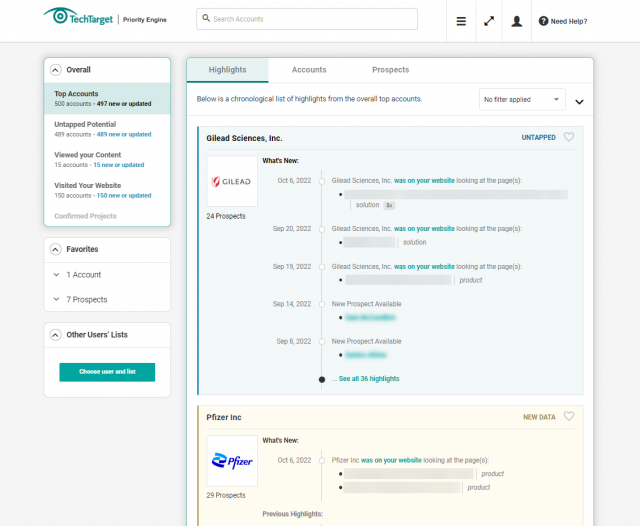Expand the chevron next to filter dropdown

pos(579,102)
